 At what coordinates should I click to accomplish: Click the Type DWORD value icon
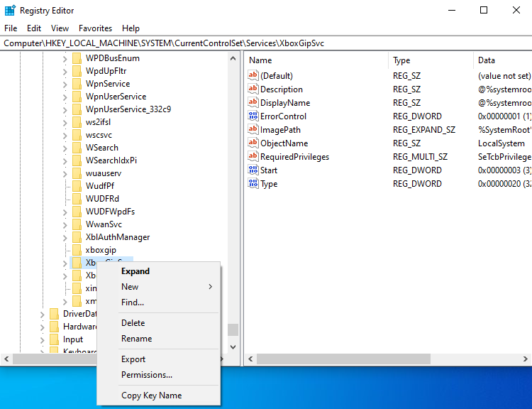[253, 183]
